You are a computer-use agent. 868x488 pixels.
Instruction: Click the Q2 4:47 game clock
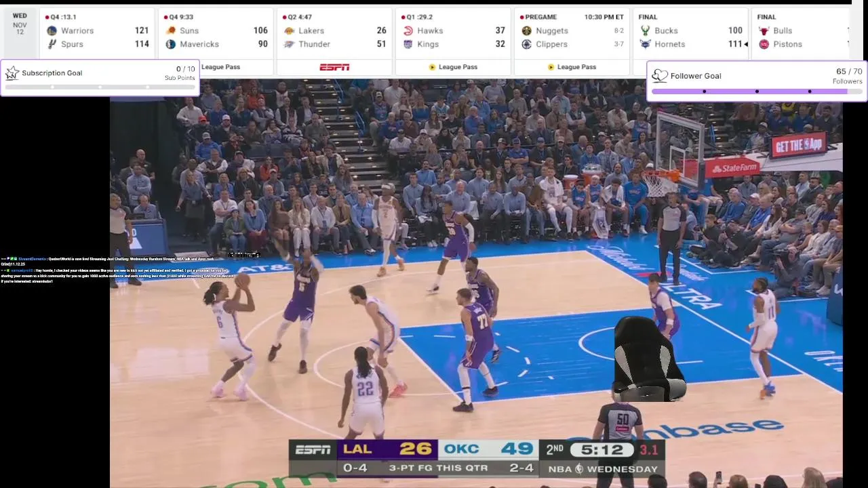click(297, 17)
